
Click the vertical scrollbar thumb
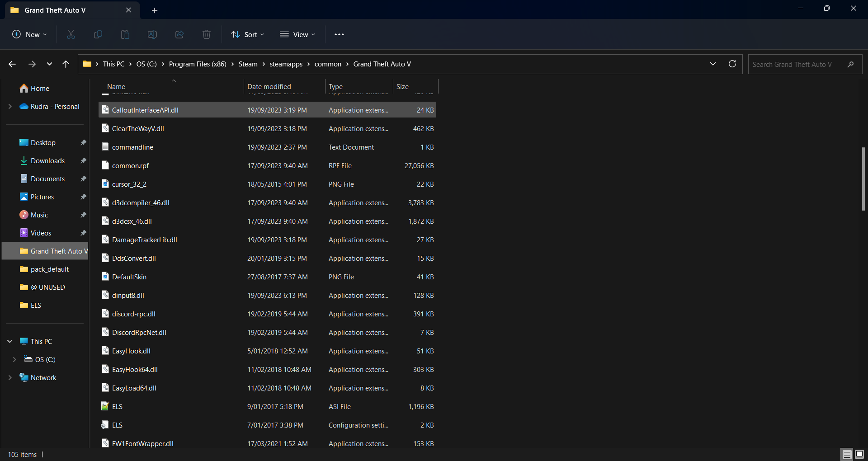click(863, 179)
